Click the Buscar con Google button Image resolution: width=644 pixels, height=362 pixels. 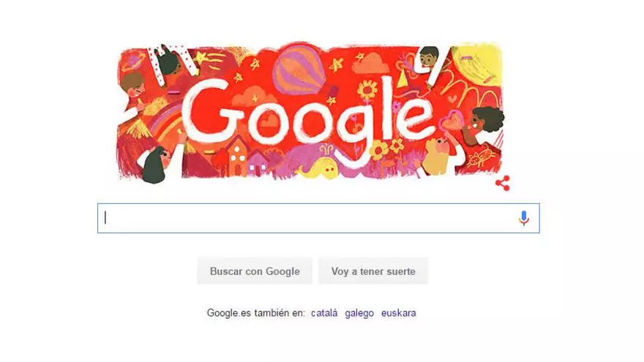pos(255,271)
